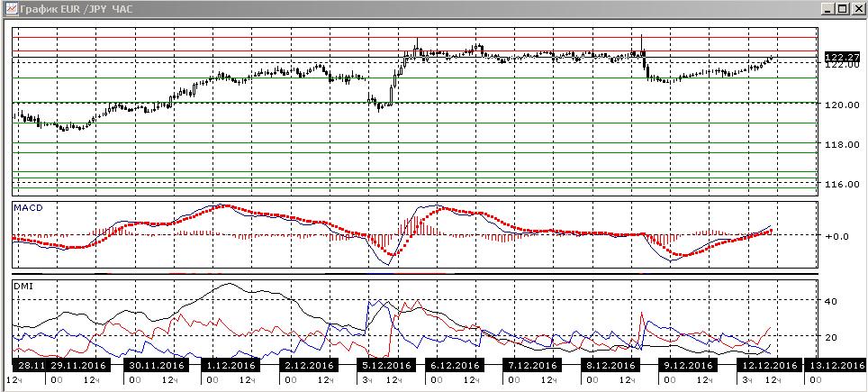This screenshot has height=392, width=868.
Task: Select the 9.12.2016 date marker
Action: (x=686, y=366)
